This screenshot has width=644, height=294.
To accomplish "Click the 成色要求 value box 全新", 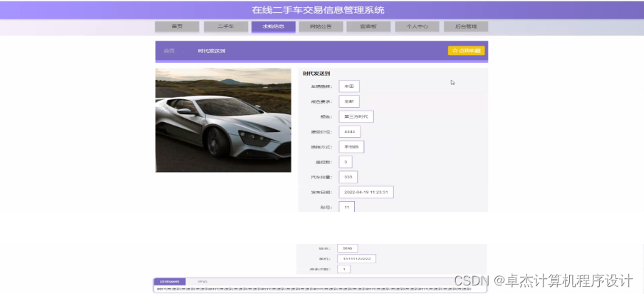I will [x=349, y=101].
